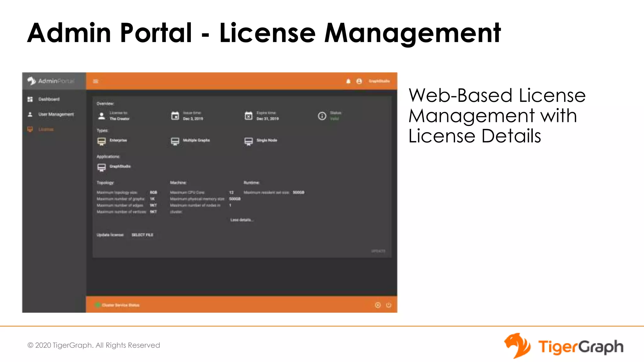Click the Enterprise license type icon
The height and width of the screenshot is (362, 644).
click(102, 142)
